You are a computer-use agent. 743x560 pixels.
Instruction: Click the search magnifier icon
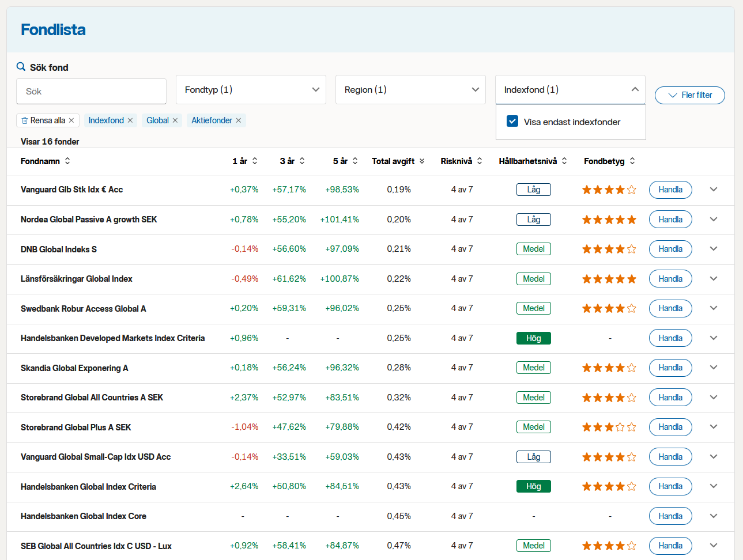coord(21,67)
